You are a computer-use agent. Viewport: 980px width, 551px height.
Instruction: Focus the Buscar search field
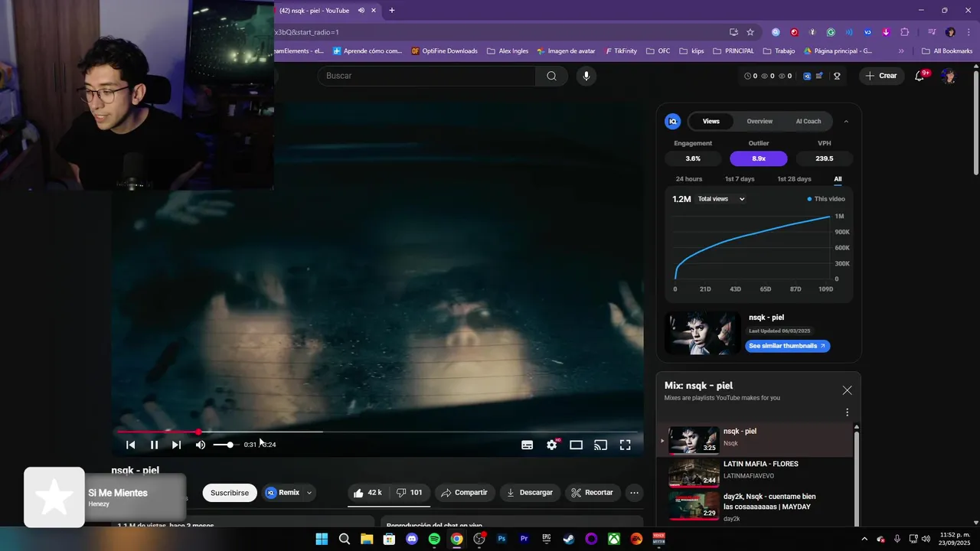coord(426,76)
